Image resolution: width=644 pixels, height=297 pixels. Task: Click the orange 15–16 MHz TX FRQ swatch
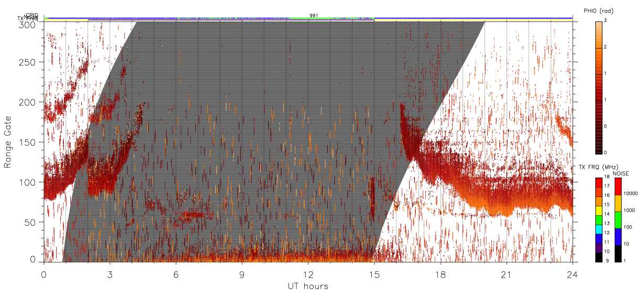point(598,201)
